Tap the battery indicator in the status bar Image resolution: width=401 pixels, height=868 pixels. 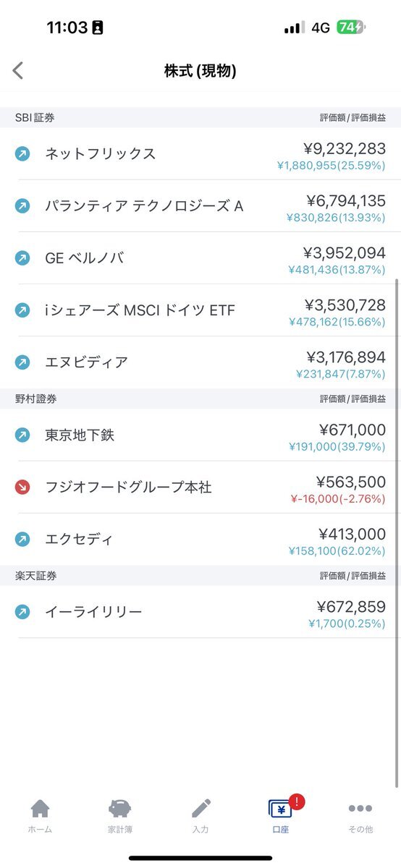(351, 27)
